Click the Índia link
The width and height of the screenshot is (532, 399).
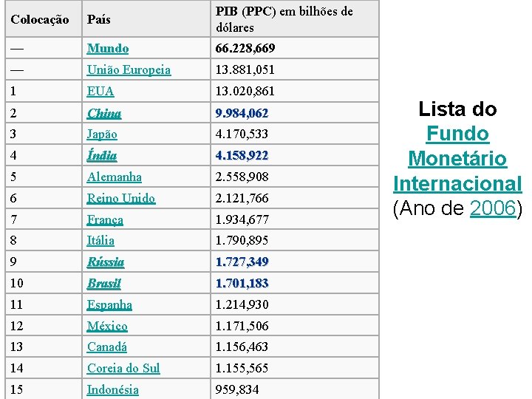pyautogui.click(x=102, y=156)
